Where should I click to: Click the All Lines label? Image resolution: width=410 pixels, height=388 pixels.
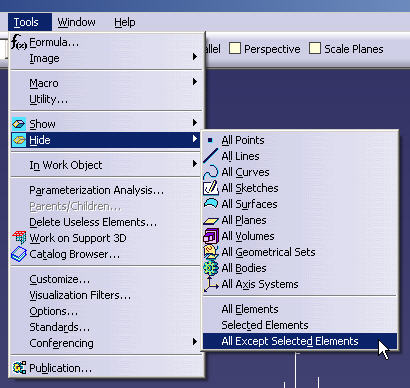240,156
